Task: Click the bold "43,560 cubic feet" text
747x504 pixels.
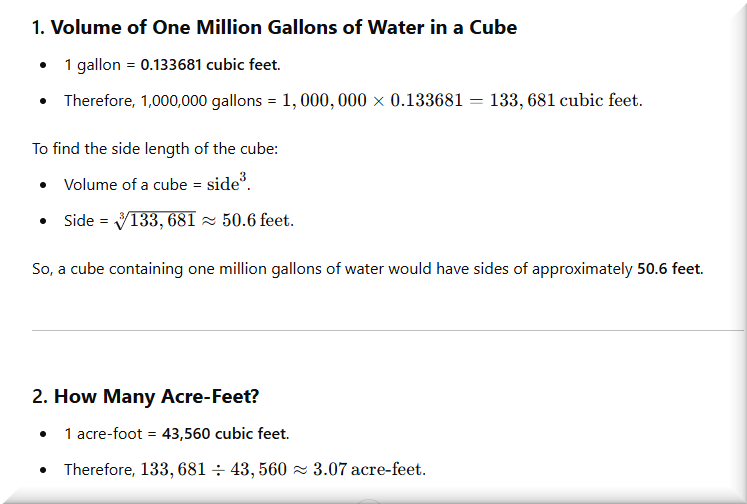Action: (224, 434)
